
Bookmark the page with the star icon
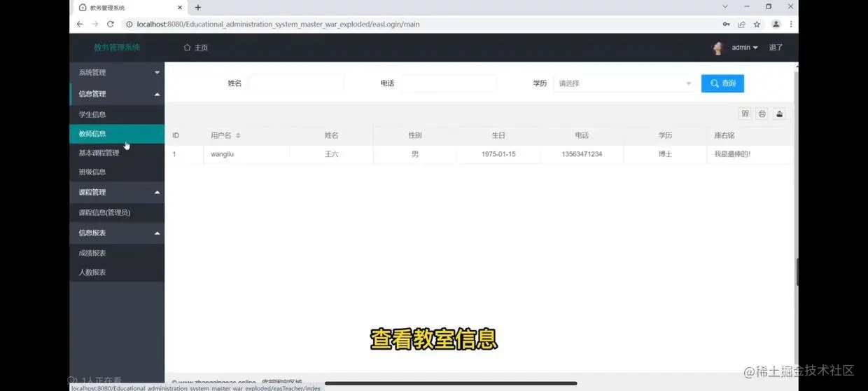tap(757, 24)
